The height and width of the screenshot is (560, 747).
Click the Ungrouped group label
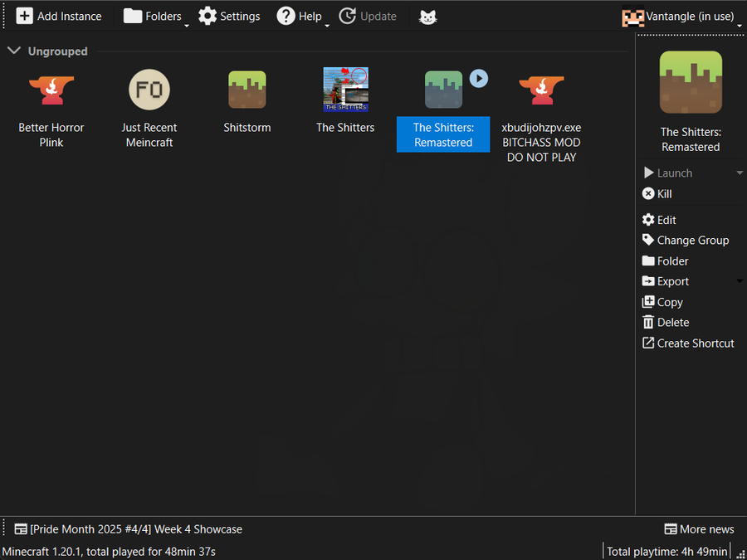click(57, 51)
